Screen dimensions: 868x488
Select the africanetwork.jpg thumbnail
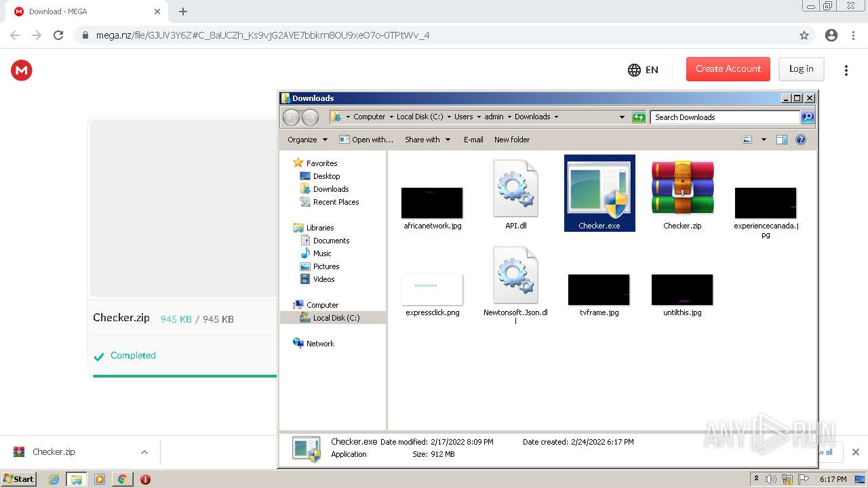pyautogui.click(x=432, y=203)
